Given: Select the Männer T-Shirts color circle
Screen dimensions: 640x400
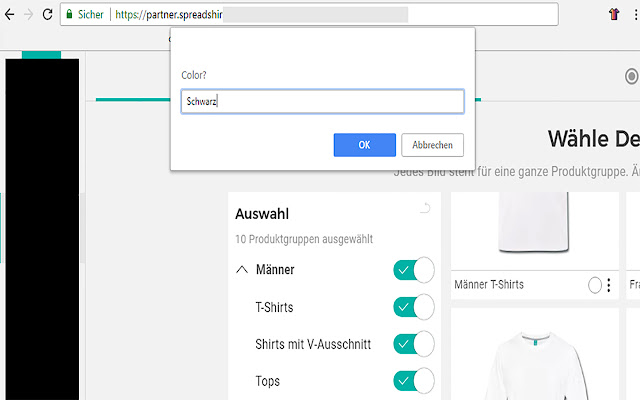Looking at the screenshot, I should point(595,285).
